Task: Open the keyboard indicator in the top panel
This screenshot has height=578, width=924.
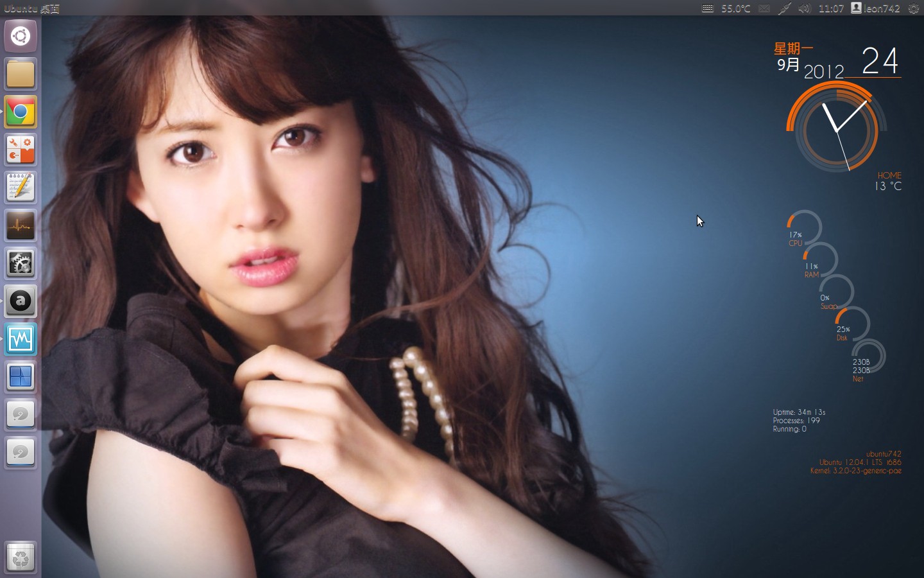Action: pos(708,8)
